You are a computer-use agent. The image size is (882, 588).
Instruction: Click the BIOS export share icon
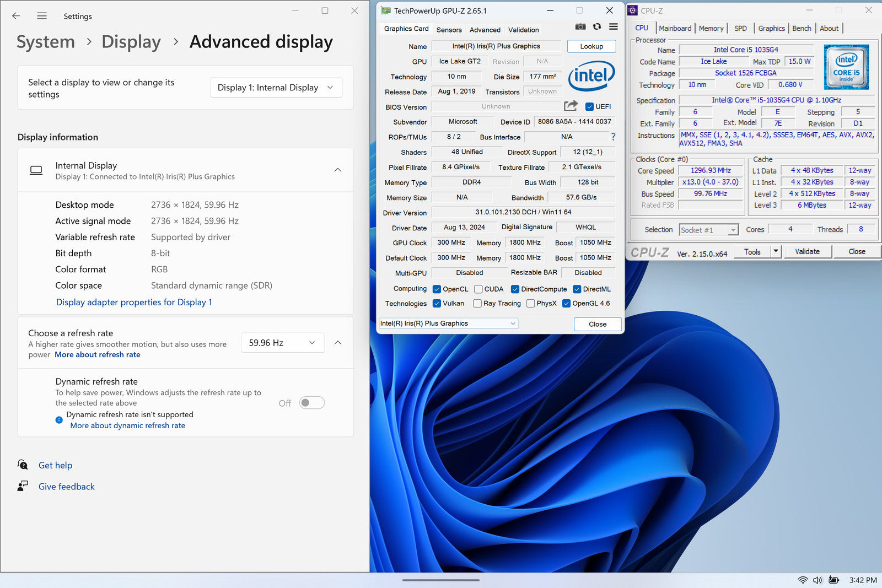pyautogui.click(x=571, y=106)
